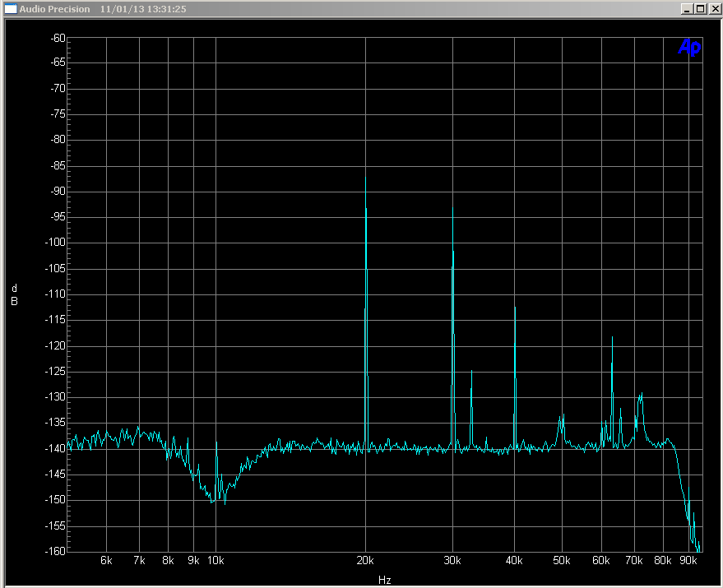Viewport: 723px width, 588px height.
Task: Click the 60k frequency axis label
Action: pos(600,560)
